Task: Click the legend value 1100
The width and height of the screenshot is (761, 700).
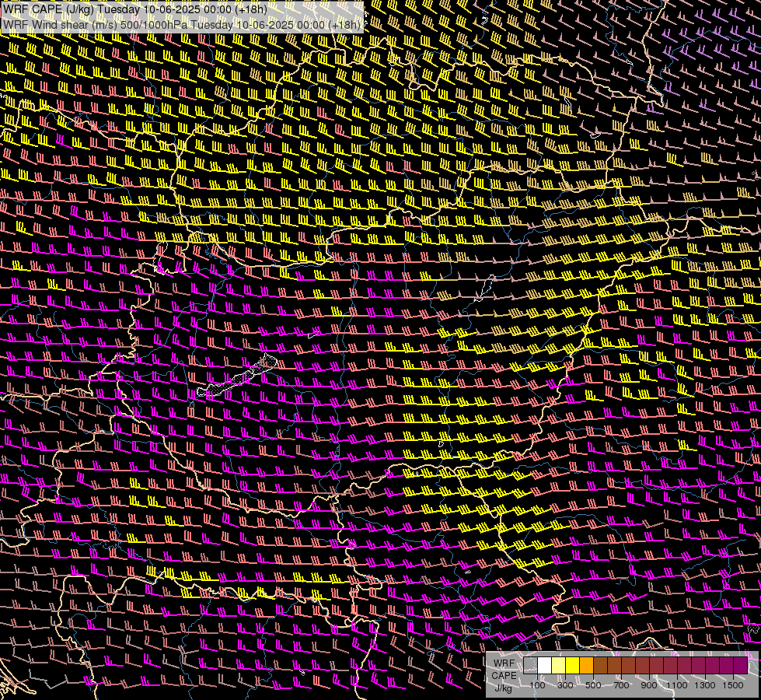Action: 677,685
